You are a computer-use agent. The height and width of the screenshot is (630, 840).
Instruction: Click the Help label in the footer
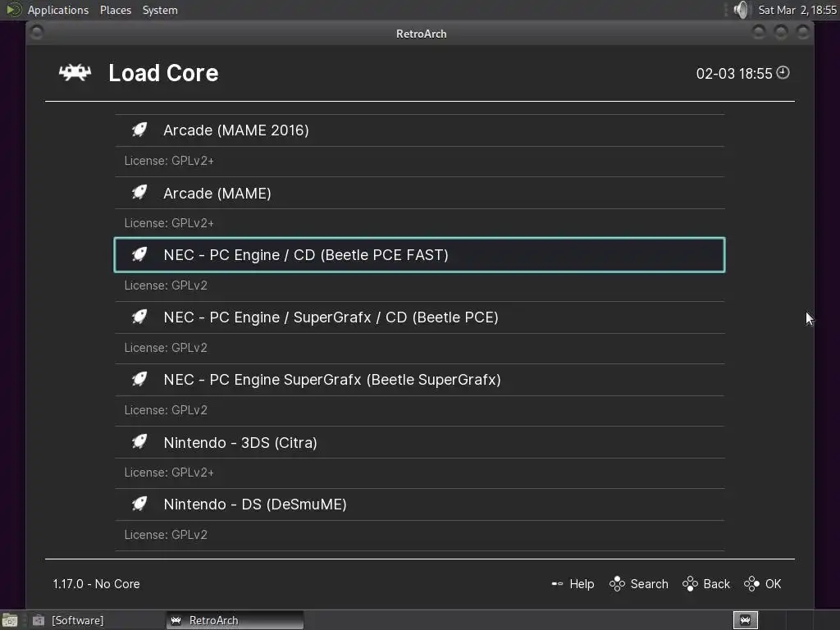coord(582,584)
